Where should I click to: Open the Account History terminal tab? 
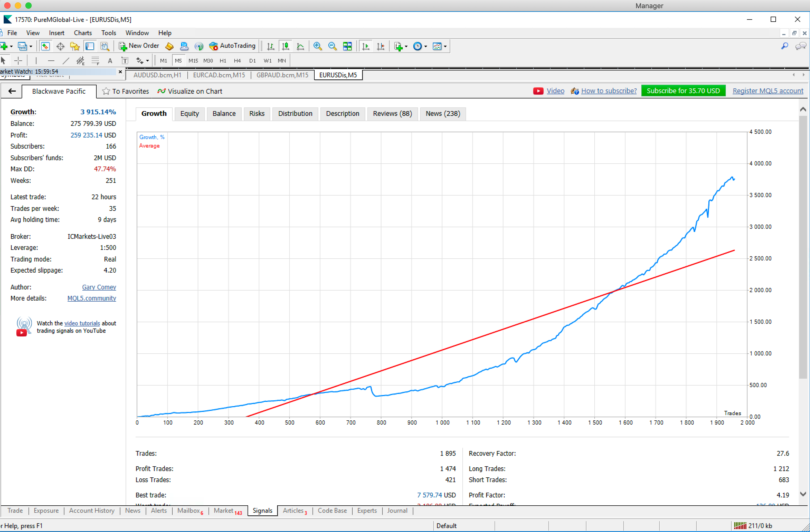tap(92, 511)
